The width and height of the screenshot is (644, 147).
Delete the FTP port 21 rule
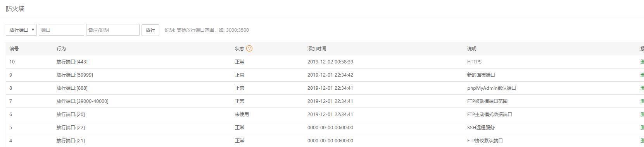642,141
